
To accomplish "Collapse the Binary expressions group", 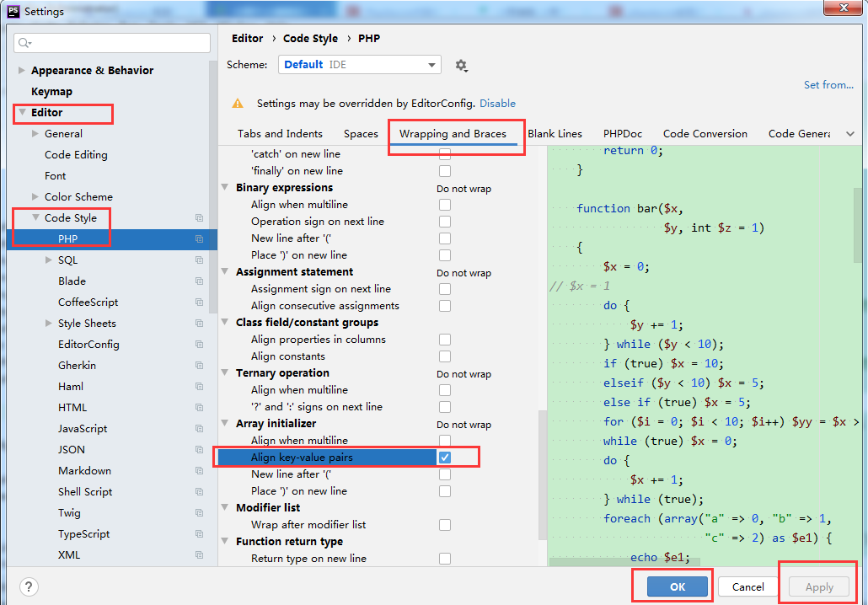I will (x=225, y=187).
